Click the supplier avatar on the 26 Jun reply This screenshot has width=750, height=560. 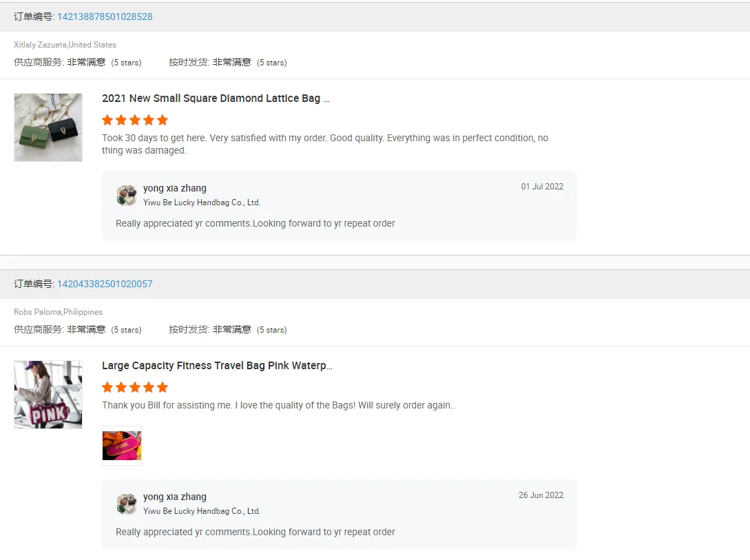click(x=127, y=504)
